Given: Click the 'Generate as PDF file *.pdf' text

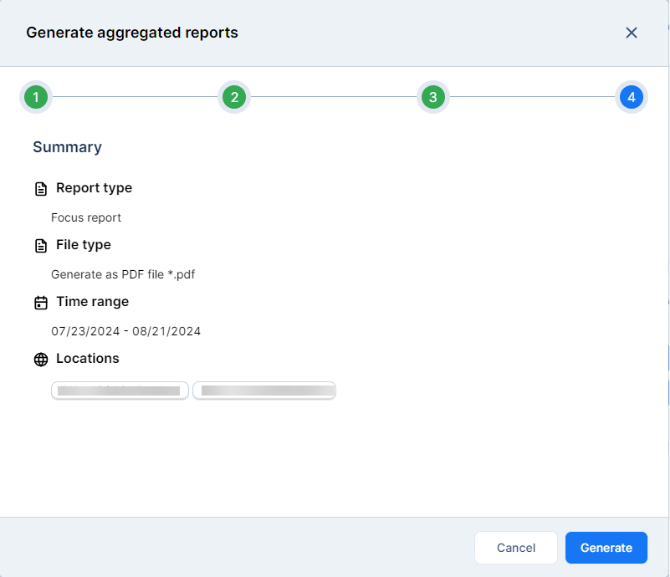Looking at the screenshot, I should point(120,274).
